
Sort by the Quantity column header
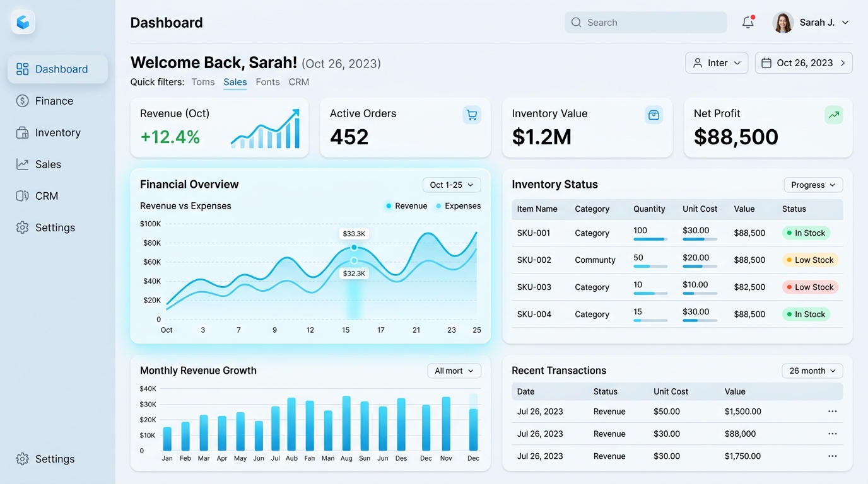pos(649,209)
